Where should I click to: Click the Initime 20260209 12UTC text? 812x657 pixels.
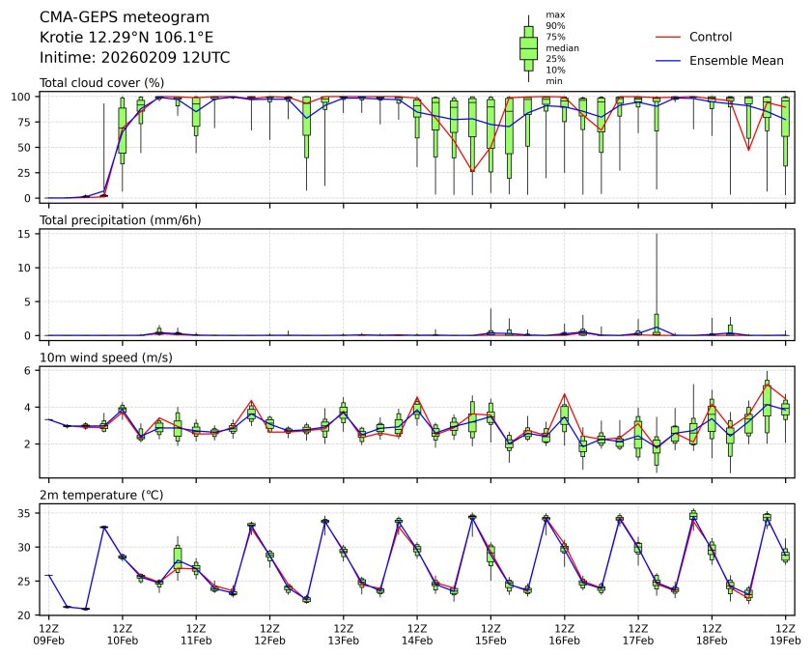point(134,58)
